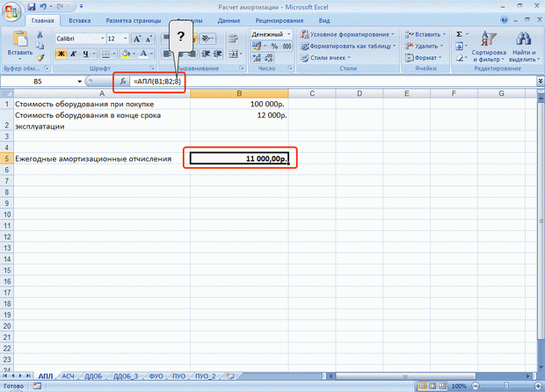The image size is (545, 392).
Task: Open the ДДОБ_3 worksheet tab
Action: pyautogui.click(x=126, y=376)
